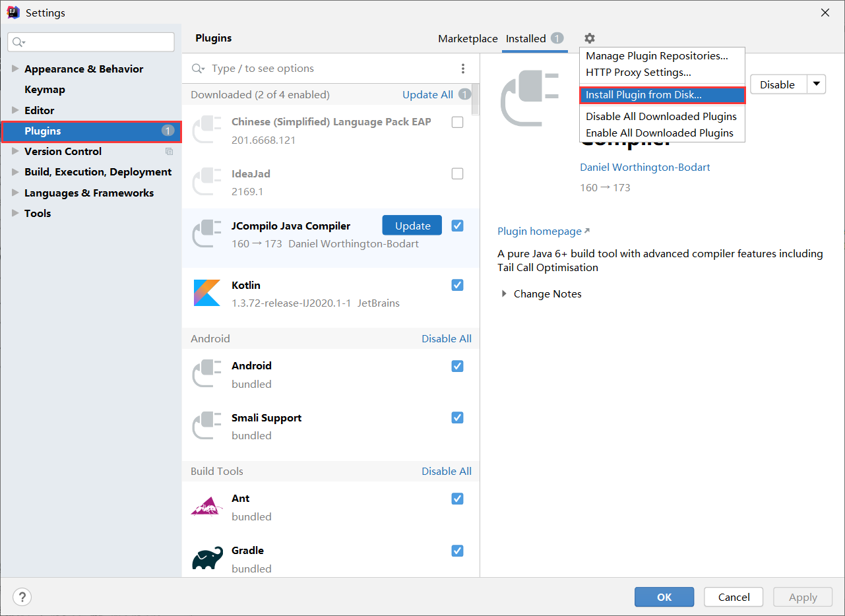Open the Daniel Worthington-Bodart author link
The height and width of the screenshot is (616, 845).
pos(645,168)
